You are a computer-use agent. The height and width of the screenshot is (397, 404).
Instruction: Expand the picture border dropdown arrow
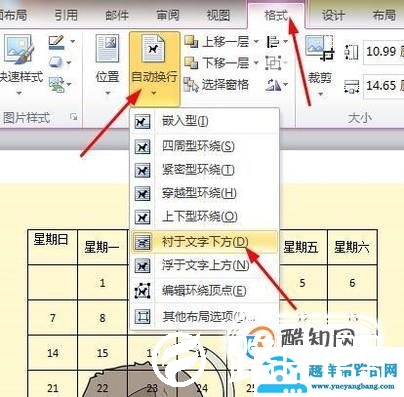[72, 42]
